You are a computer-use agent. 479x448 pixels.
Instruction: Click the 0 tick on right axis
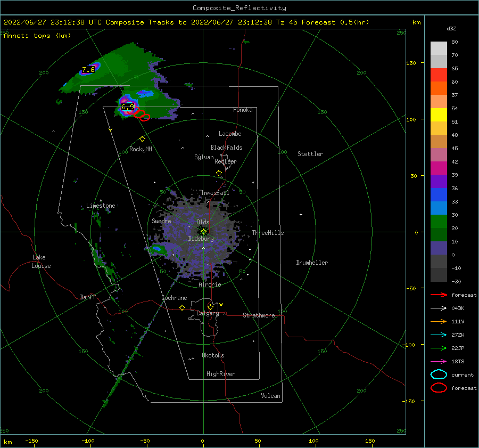416,232
